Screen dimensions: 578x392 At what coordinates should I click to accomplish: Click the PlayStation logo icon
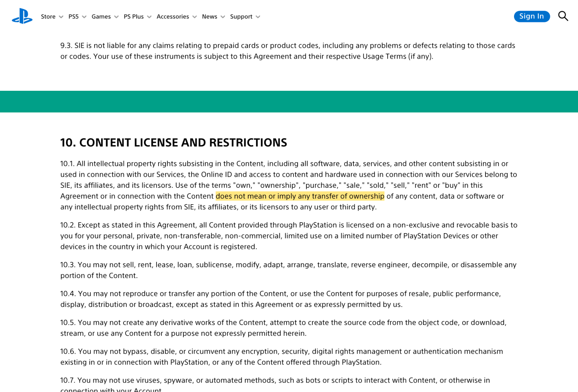click(22, 16)
